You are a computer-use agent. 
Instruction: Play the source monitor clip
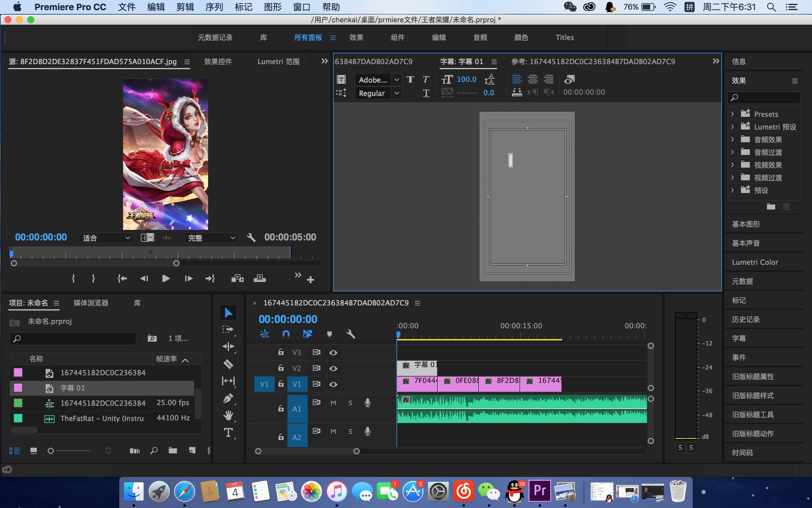[x=166, y=278]
